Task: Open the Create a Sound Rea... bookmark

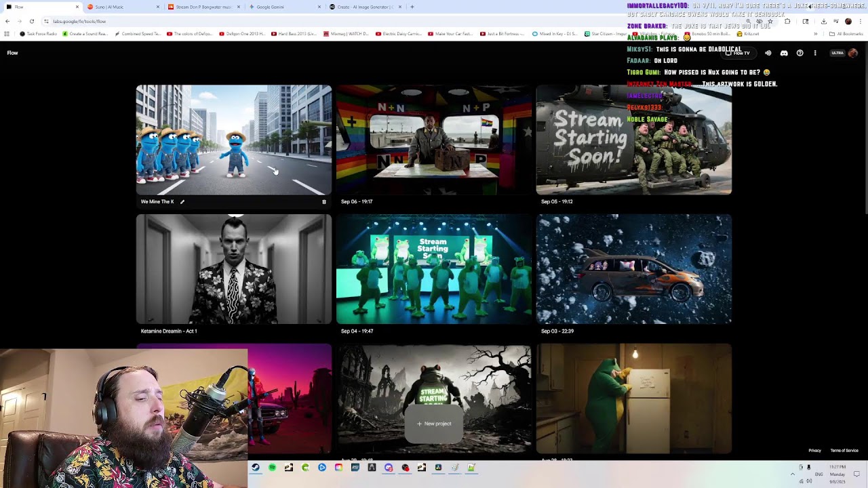Action: coord(85,34)
